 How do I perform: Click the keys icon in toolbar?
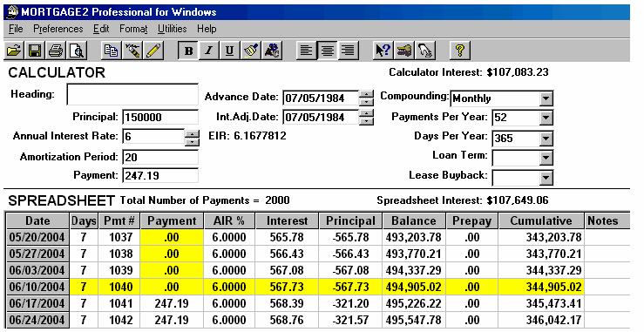coord(404,51)
